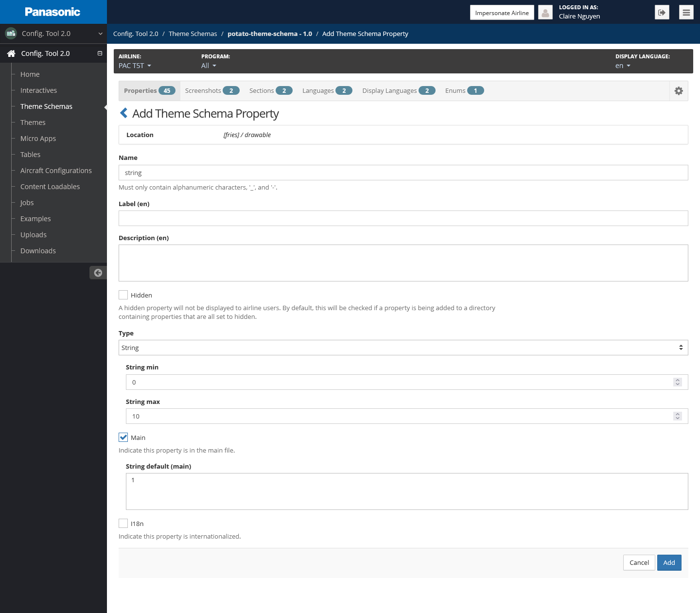This screenshot has height=613, width=700.
Task: Open Content Loadables in the sidebar
Action: point(50,187)
